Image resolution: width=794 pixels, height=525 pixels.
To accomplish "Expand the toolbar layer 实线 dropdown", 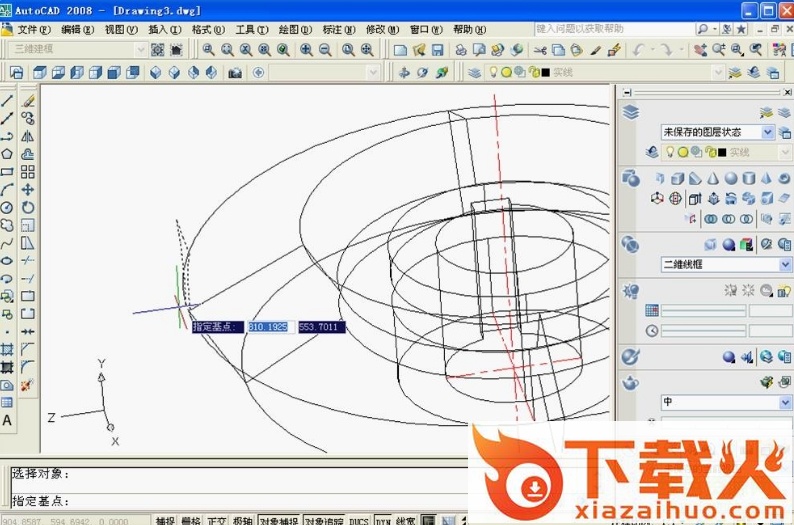I will pos(718,73).
